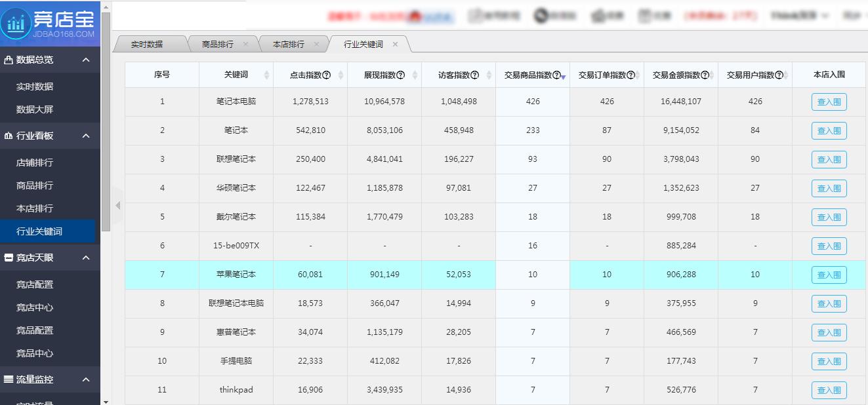Select keyword cell 15-be009TX

point(236,246)
